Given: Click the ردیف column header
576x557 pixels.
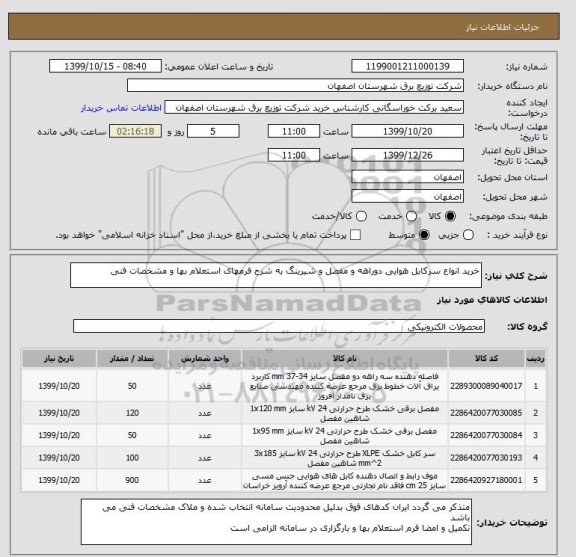Looking at the screenshot, I should pos(536,359).
